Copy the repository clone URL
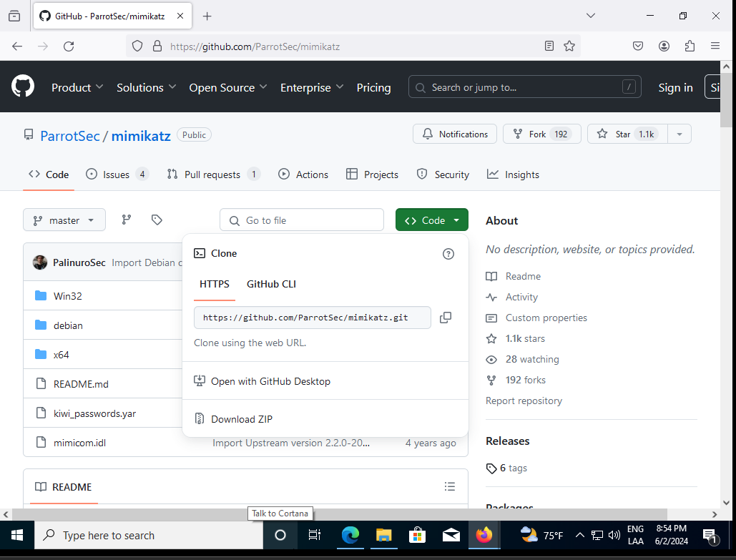This screenshot has height=560, width=736. [446, 318]
